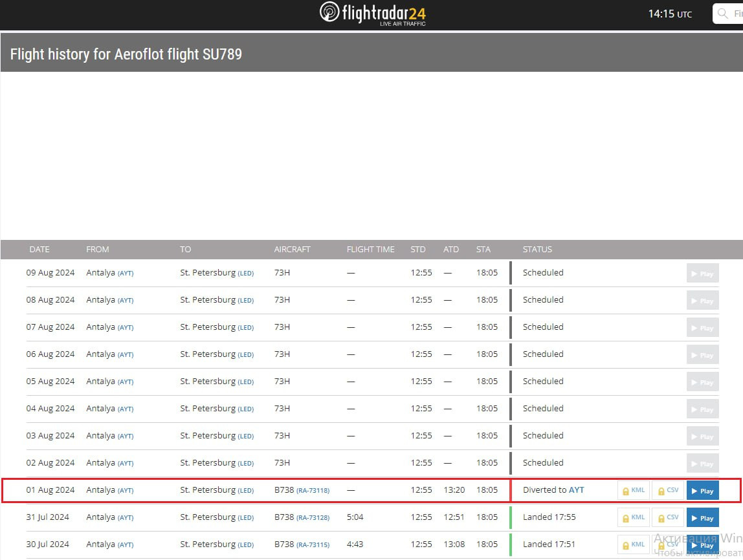Click LED link in 31 Jul 2024 row
The height and width of the screenshot is (560, 743).
coord(245,517)
